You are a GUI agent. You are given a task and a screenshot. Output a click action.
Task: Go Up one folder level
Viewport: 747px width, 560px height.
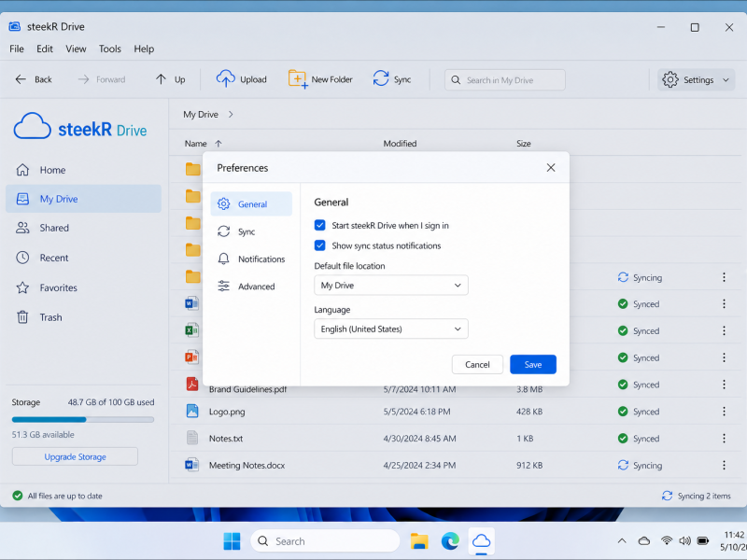[170, 79]
